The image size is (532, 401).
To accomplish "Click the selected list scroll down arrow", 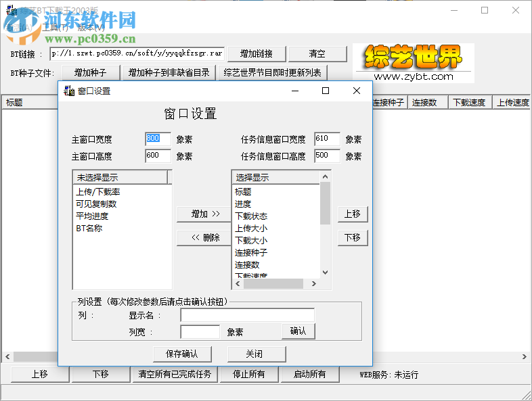I will pos(325,273).
